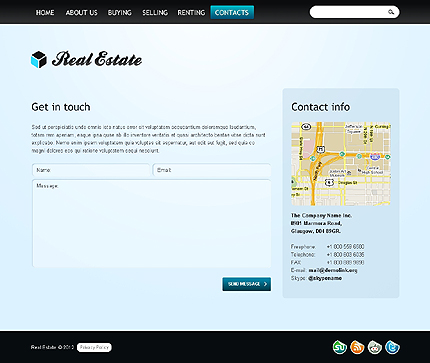Go to the Home menu item
This screenshot has height=363, width=430.
(x=45, y=13)
